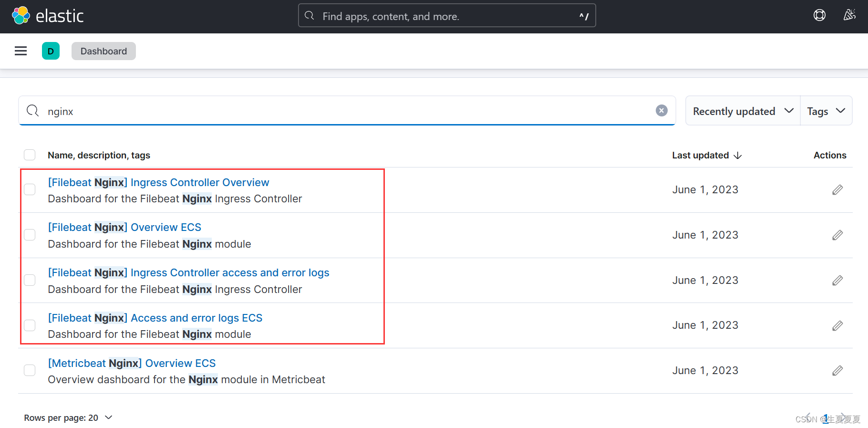
Task: Open the help menu icon
Action: click(x=819, y=15)
